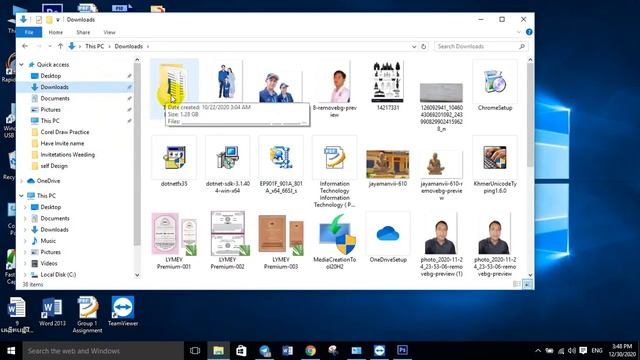Open TeamViewer desktop shortcut

pyautogui.click(x=123, y=311)
